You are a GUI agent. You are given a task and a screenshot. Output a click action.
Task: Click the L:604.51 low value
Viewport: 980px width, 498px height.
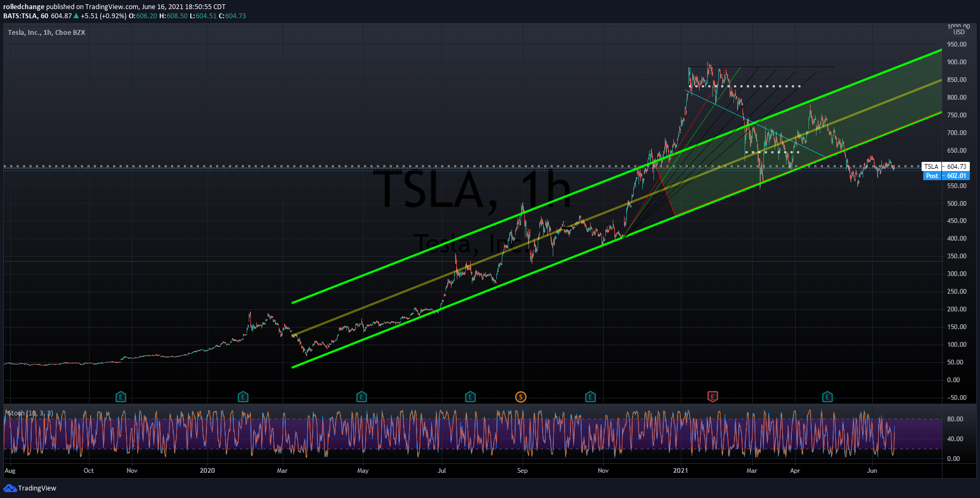tap(203, 16)
